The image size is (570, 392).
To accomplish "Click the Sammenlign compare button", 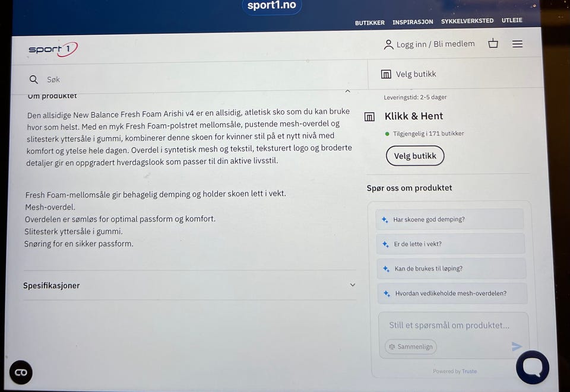I will 411,346.
